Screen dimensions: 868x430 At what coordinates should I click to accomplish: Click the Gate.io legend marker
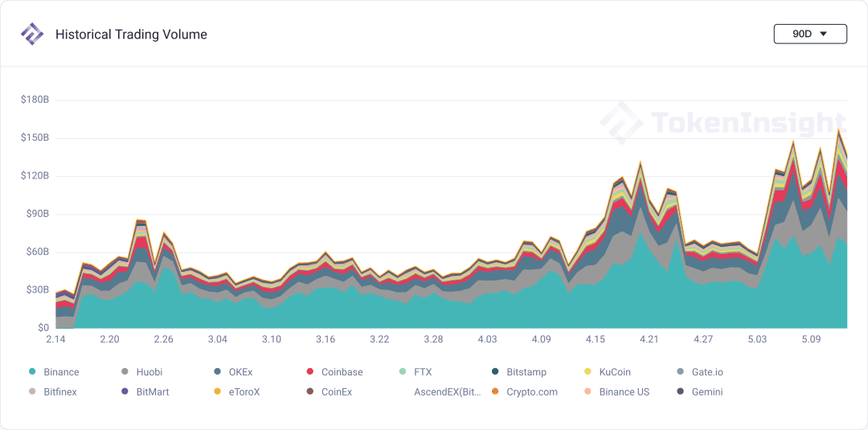click(x=681, y=372)
